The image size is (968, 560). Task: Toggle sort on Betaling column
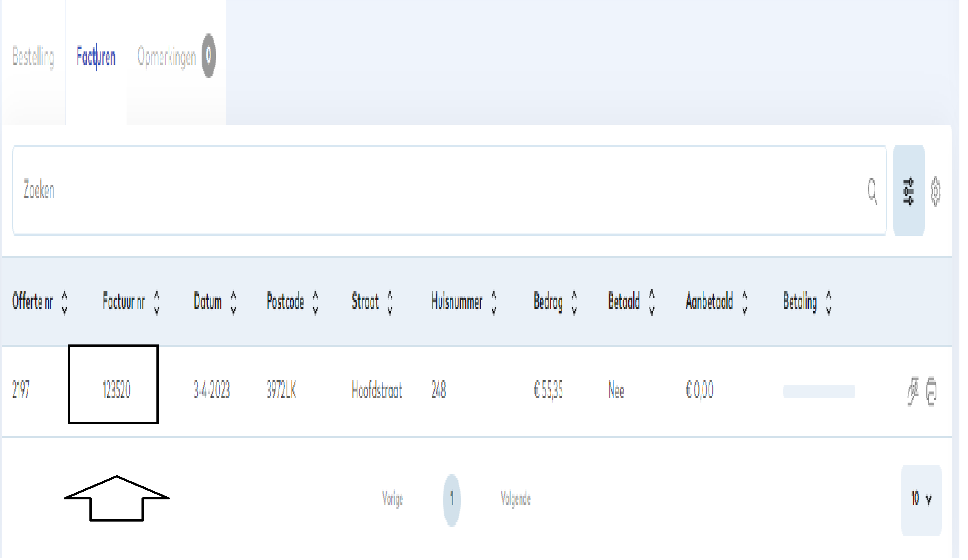click(x=828, y=302)
